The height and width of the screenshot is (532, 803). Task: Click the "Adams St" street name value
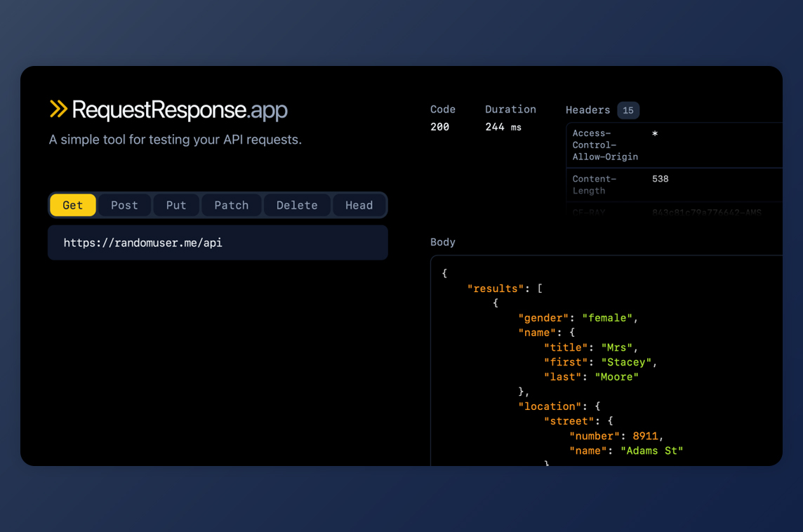652,451
